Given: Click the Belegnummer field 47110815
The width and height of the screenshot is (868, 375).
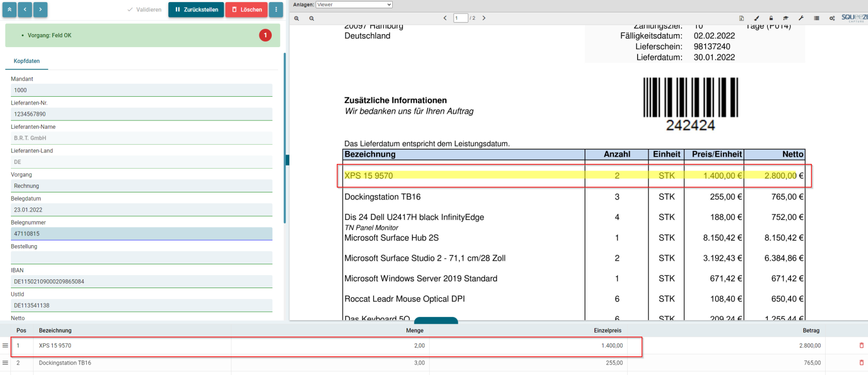Looking at the screenshot, I should point(142,234).
